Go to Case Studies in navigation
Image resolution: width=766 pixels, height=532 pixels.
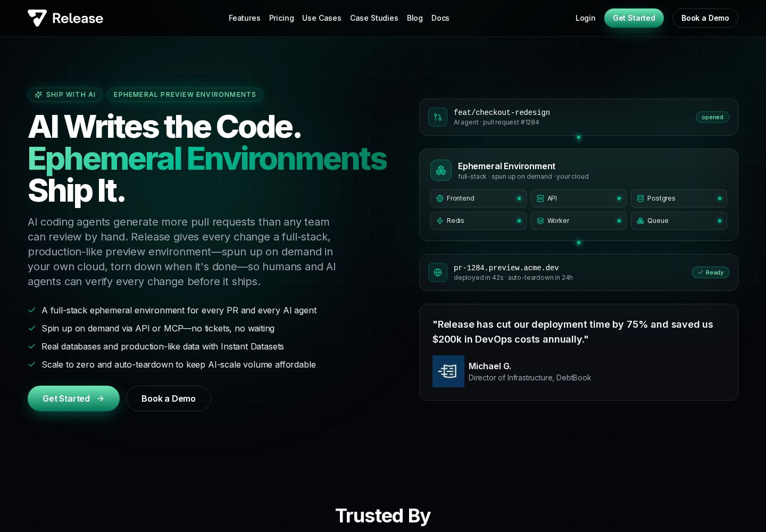tap(374, 18)
